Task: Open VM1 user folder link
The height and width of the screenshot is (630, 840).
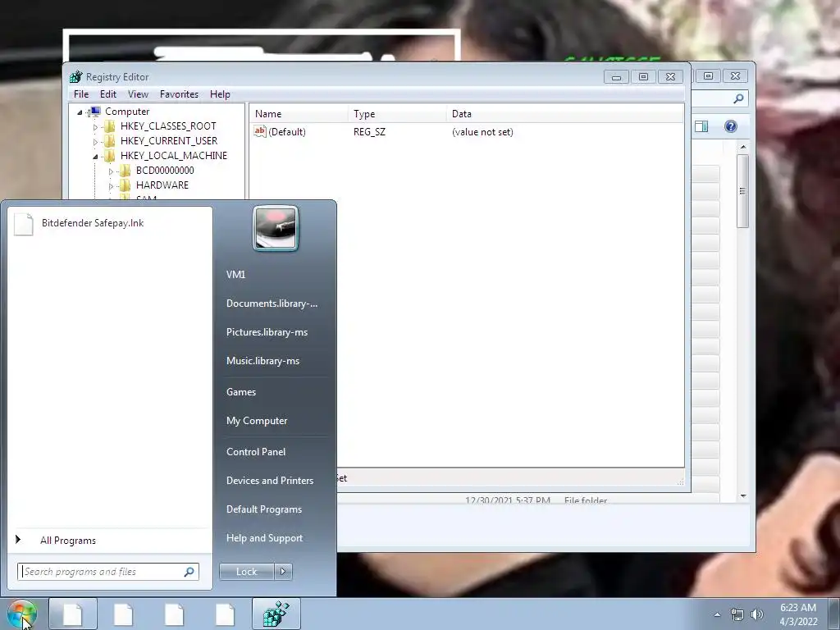Action: [235, 275]
